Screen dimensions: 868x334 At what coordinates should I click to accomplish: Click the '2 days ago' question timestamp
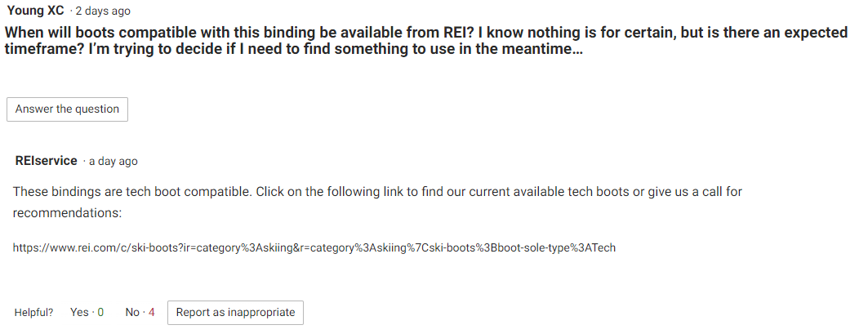pyautogui.click(x=103, y=11)
